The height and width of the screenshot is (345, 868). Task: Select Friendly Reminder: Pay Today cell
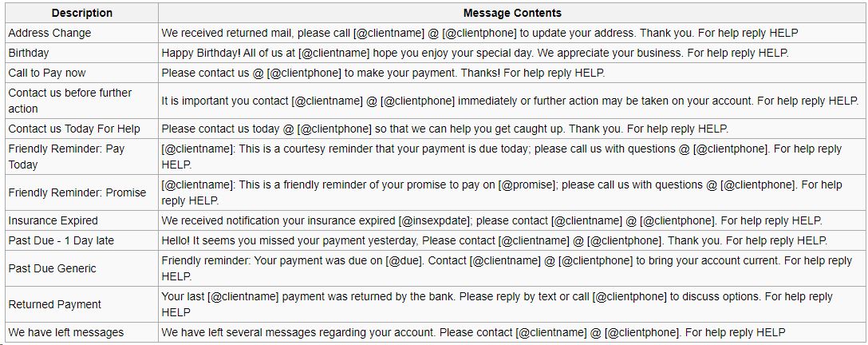(82, 157)
